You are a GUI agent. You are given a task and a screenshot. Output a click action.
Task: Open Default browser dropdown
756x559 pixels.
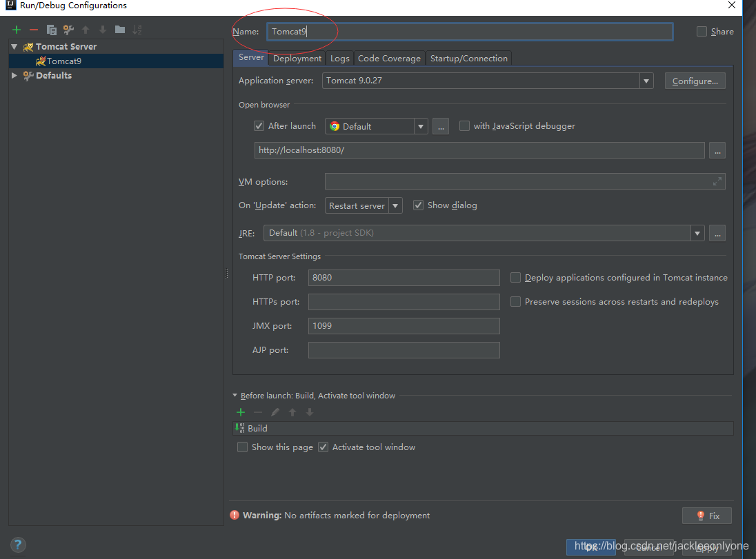click(x=421, y=126)
